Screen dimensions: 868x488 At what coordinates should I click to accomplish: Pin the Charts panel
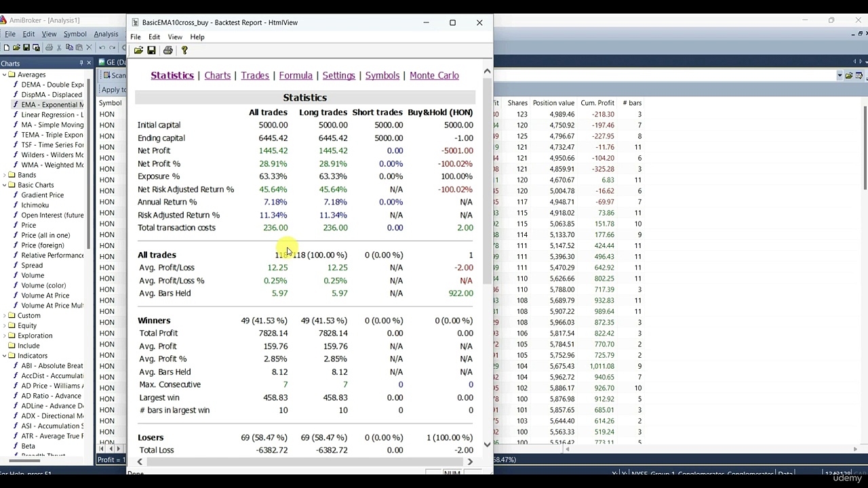(81, 63)
